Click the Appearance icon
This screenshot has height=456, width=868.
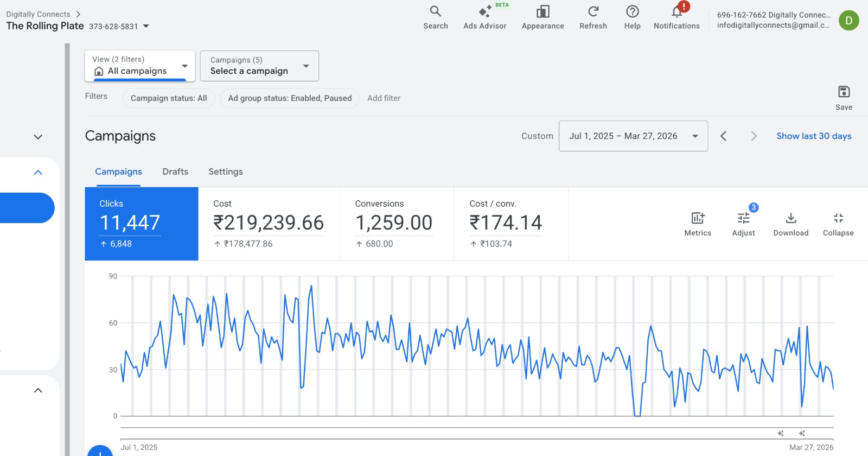tap(542, 17)
